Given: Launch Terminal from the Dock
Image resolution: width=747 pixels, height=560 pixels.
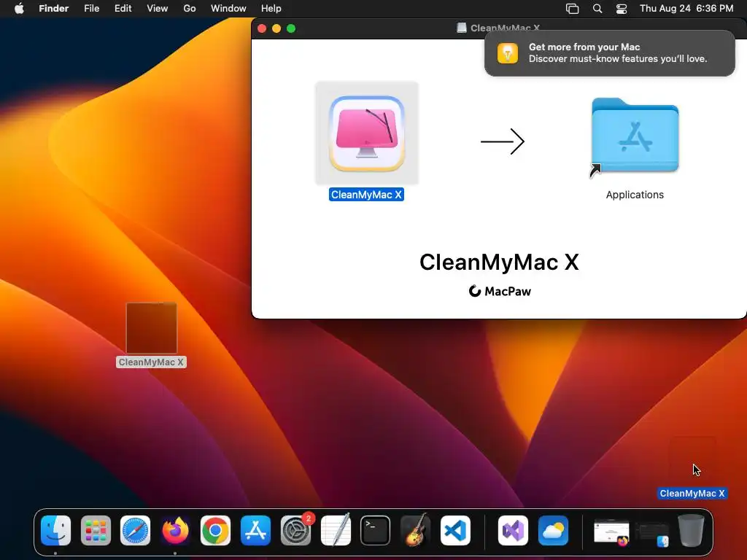Looking at the screenshot, I should pyautogui.click(x=376, y=531).
